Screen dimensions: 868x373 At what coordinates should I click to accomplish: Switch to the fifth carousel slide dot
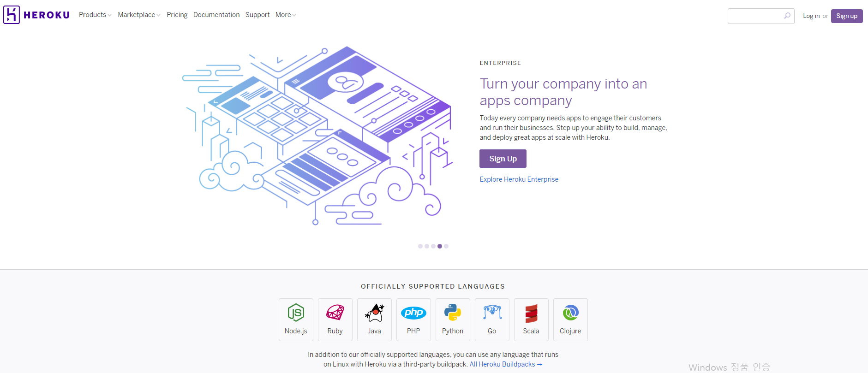click(446, 246)
